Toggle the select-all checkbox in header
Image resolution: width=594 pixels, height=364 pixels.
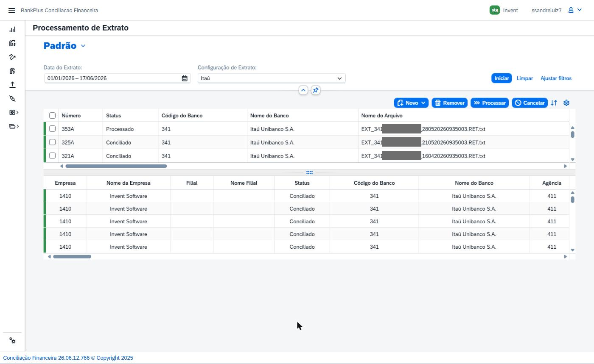[x=52, y=116]
